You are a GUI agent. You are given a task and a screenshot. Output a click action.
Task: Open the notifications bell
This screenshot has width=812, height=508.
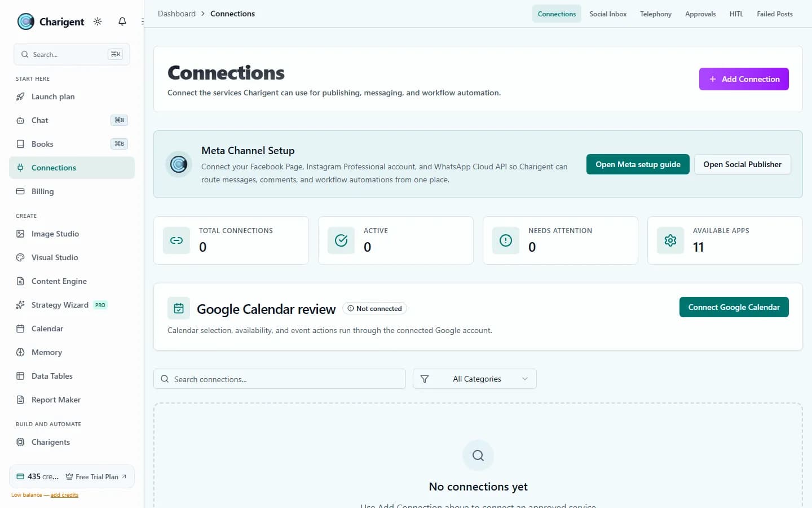[122, 21]
